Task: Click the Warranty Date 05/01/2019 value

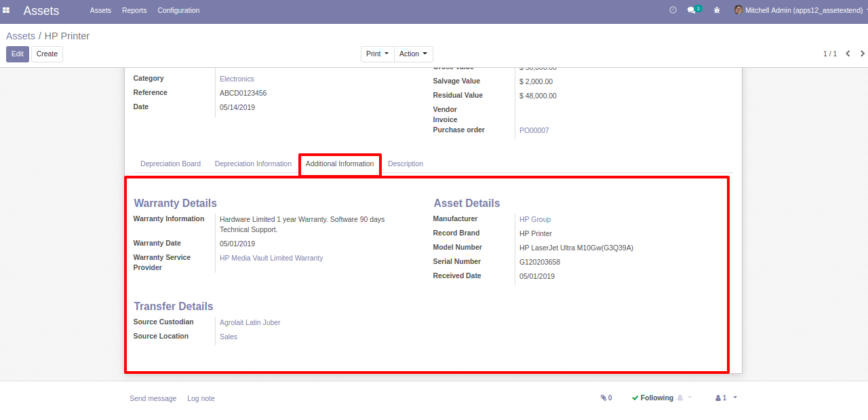Action: tap(237, 244)
